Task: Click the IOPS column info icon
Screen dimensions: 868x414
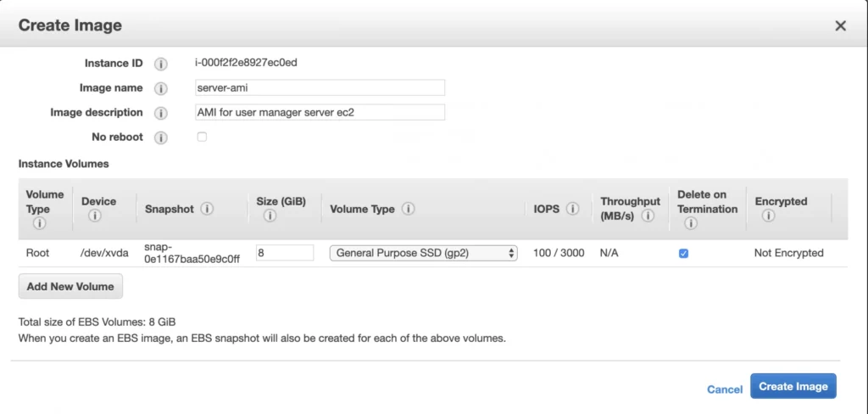Action: 572,209
